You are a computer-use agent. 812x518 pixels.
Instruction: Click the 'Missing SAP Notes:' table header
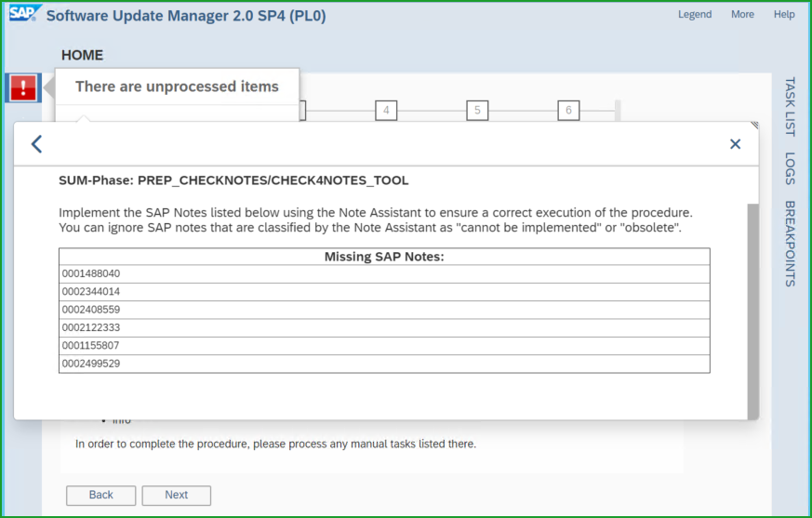click(384, 257)
